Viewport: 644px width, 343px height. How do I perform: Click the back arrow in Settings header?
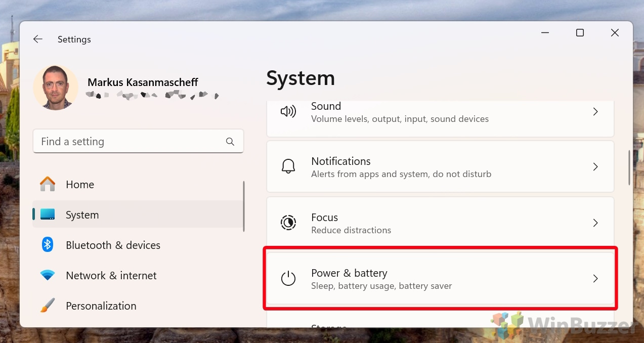[38, 39]
